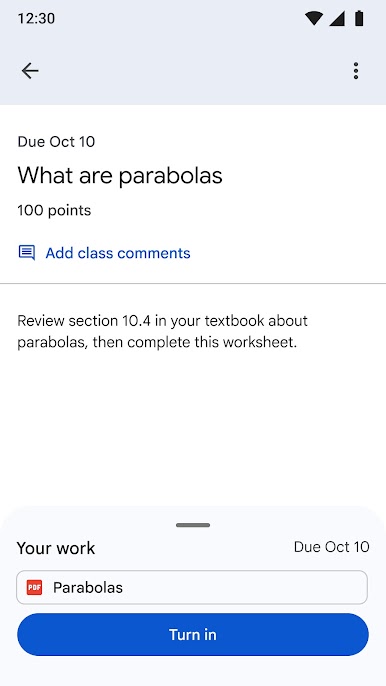Tap the Wi-Fi status icon

pyautogui.click(x=313, y=18)
